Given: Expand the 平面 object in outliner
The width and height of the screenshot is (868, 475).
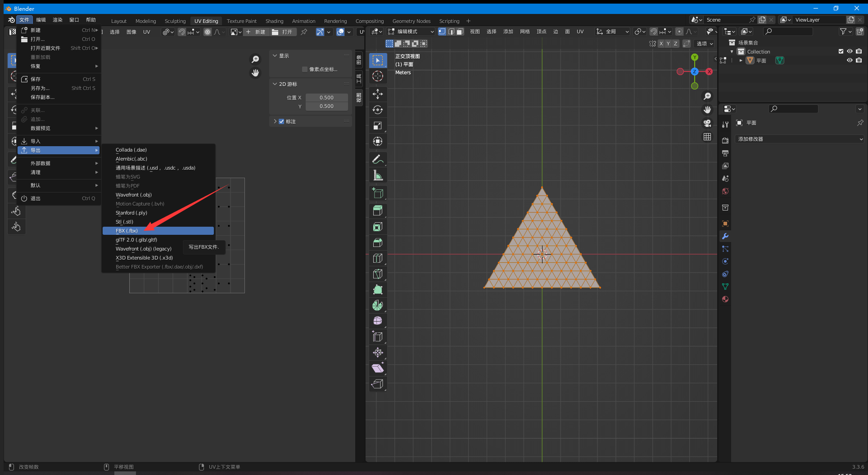Looking at the screenshot, I should point(741,60).
